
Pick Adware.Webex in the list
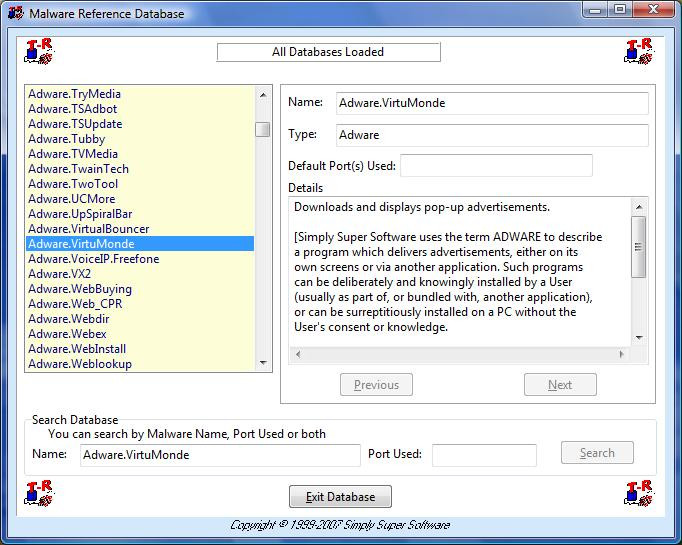140,334
